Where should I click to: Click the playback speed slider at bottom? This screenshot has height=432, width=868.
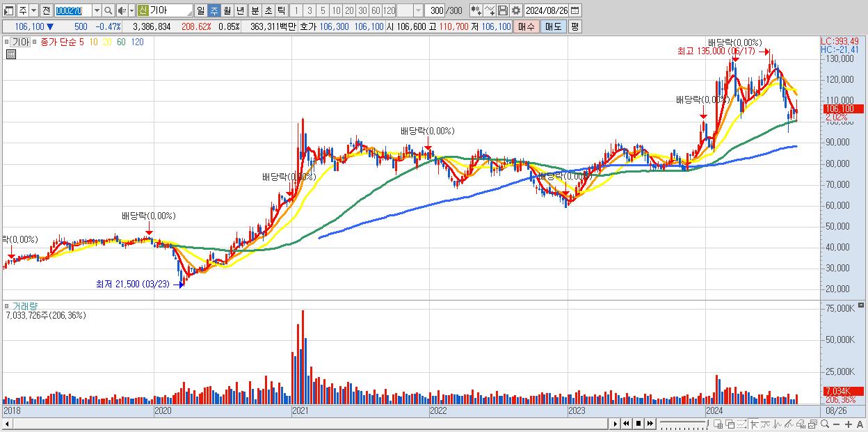(684, 424)
